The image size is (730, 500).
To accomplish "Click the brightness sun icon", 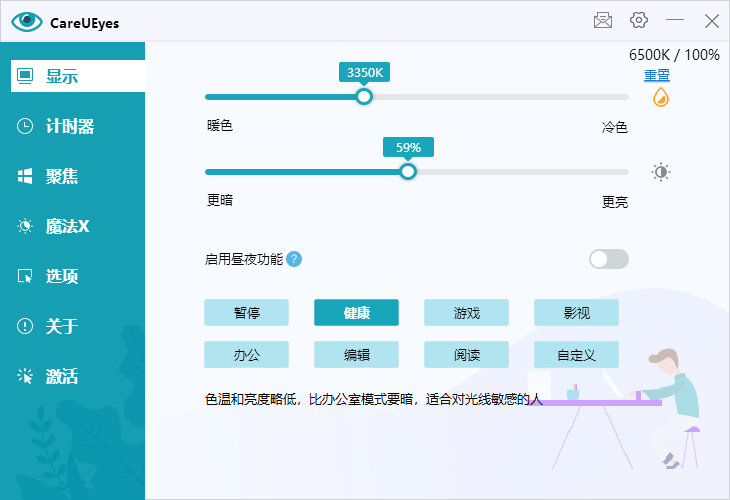I will [661, 172].
